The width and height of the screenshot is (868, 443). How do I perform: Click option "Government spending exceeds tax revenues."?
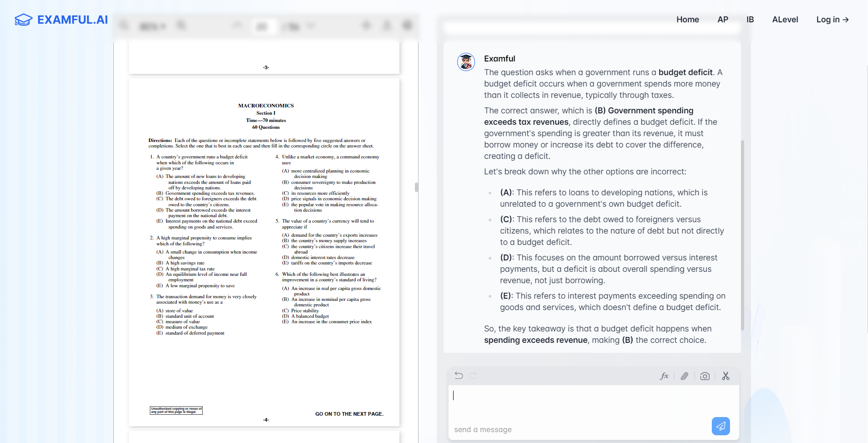[210, 193]
